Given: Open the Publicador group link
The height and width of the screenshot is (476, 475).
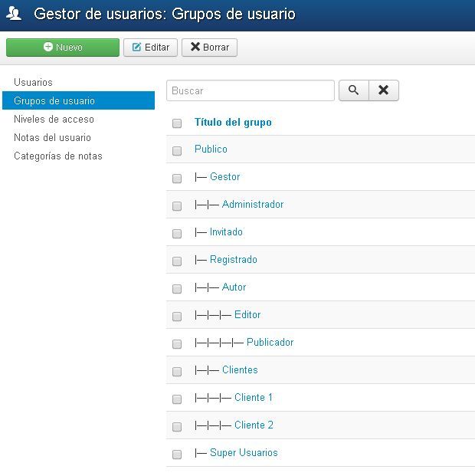Looking at the screenshot, I should pos(270,342).
